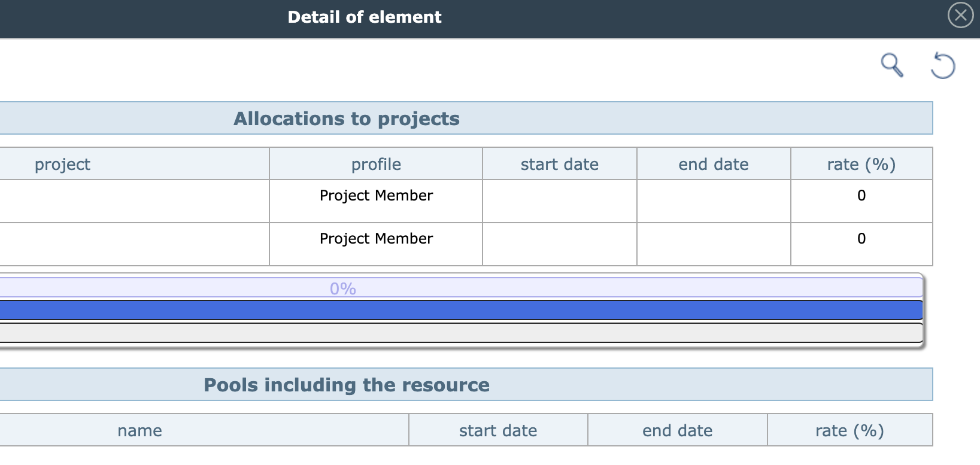Click the blue allocation bar
The height and width of the screenshot is (465, 980).
point(461,310)
